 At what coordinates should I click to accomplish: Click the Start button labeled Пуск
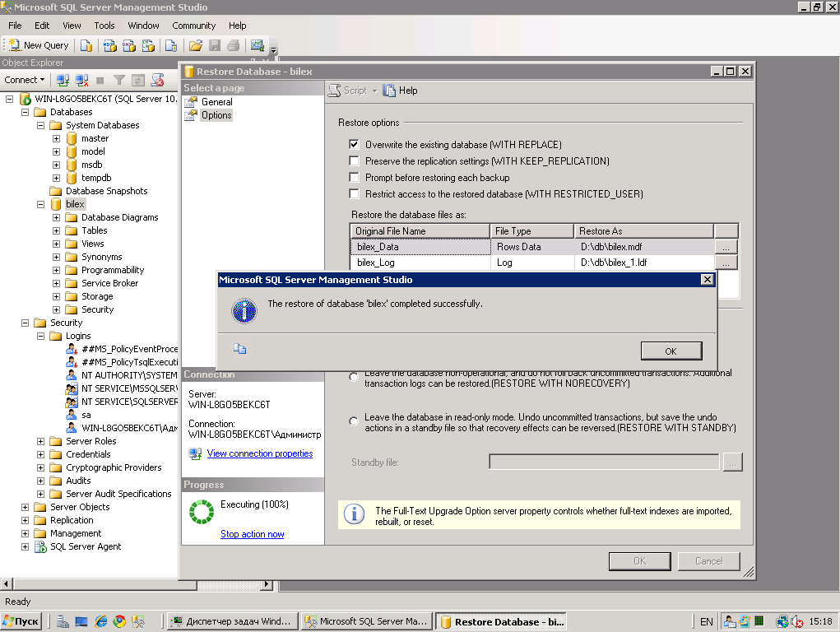click(x=21, y=621)
